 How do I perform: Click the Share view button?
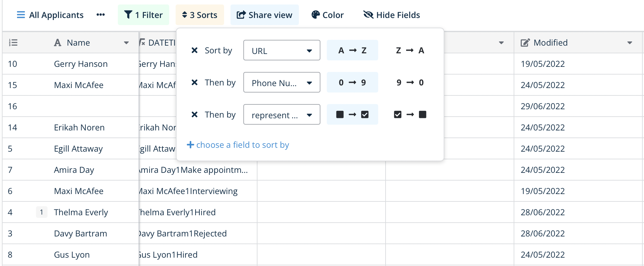click(265, 15)
